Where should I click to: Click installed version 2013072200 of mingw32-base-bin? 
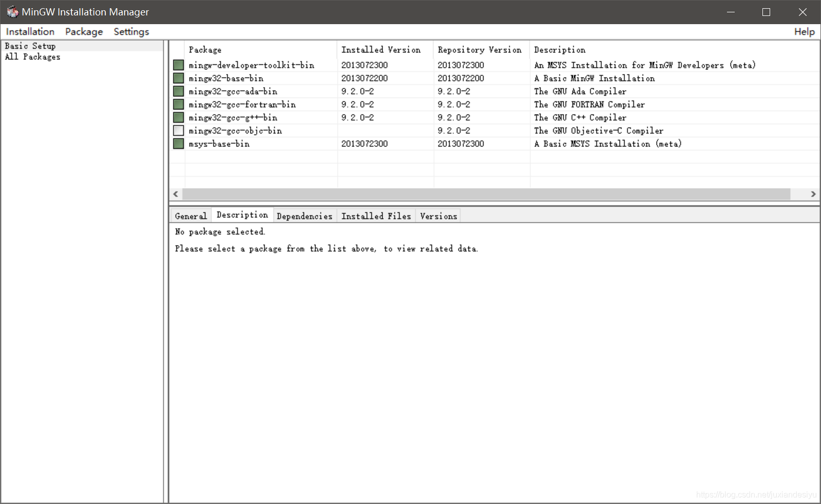coord(364,78)
